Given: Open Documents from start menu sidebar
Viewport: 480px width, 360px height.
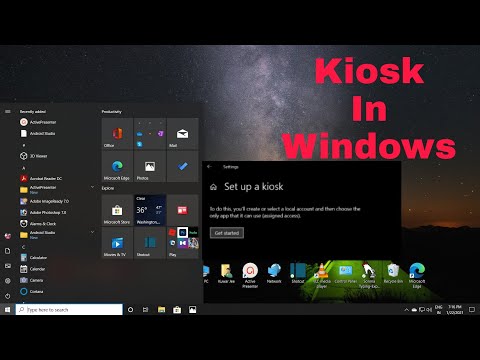Looking at the screenshot, I should (8, 251).
